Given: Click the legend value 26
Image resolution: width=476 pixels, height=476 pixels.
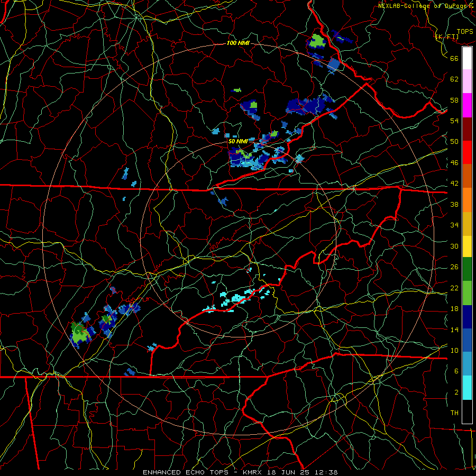Looking at the screenshot, I should point(454,267).
